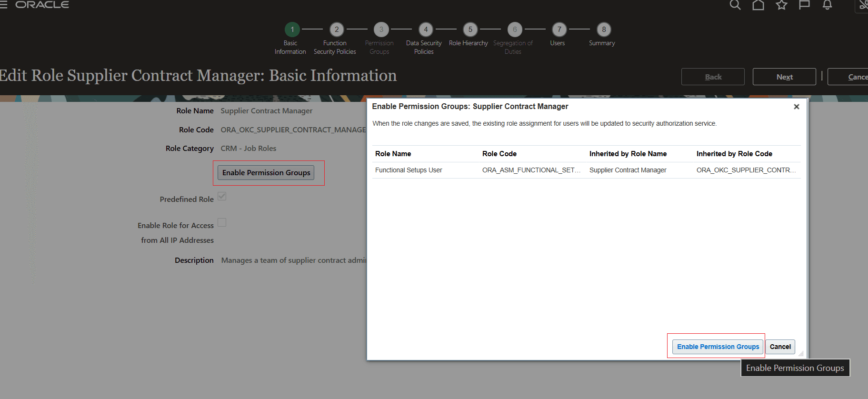
Task: Click the Next button
Action: click(x=784, y=77)
